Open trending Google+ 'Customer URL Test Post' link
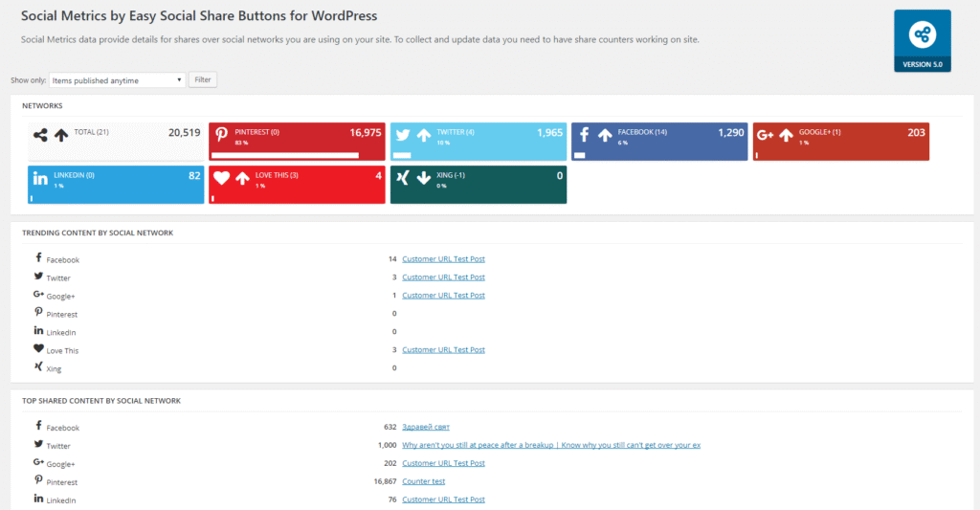Screen dimensions: 980x510 point(443,295)
